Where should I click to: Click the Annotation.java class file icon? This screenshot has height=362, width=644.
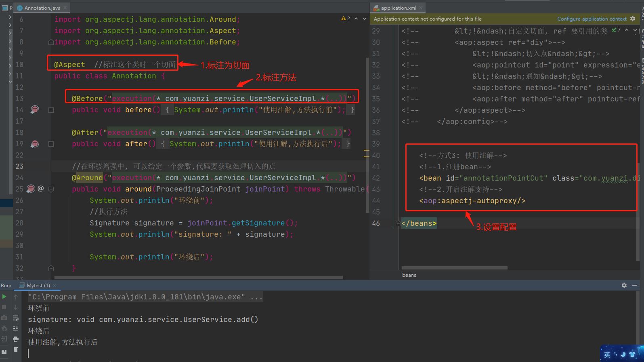pyautogui.click(x=20, y=8)
